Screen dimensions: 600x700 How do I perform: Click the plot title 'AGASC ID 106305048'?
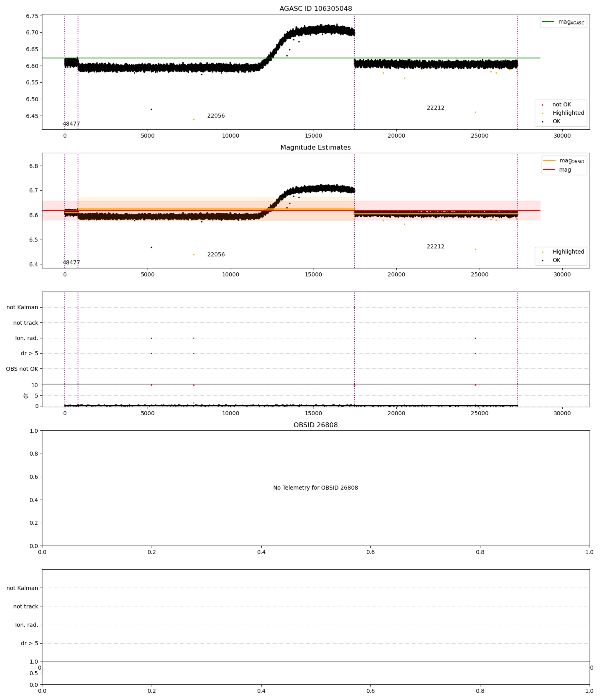(316, 9)
